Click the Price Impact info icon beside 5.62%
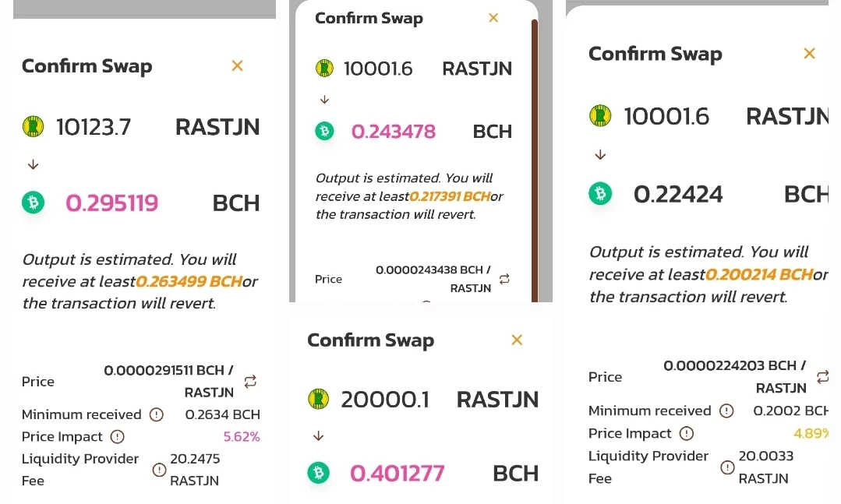Screen dimensions: 841x504 coord(117,437)
